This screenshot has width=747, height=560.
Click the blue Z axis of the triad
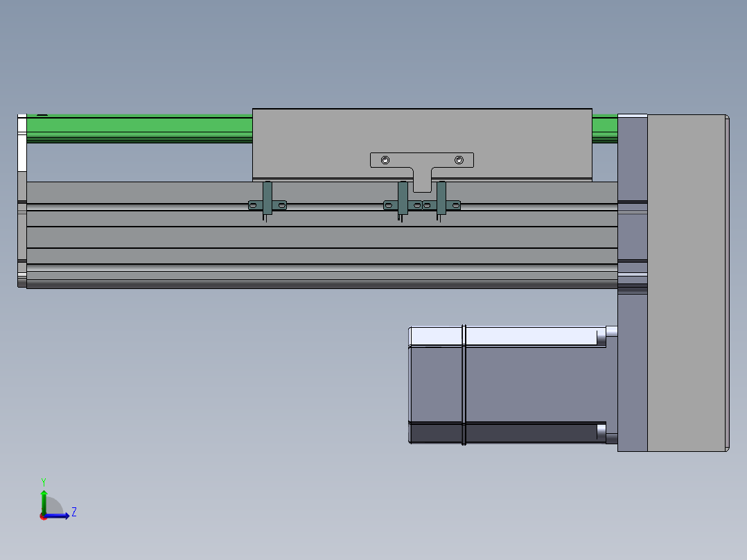58,516
